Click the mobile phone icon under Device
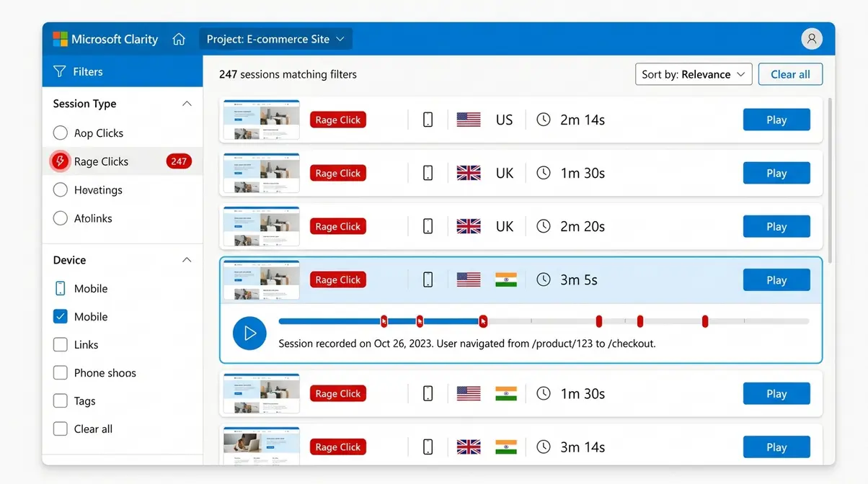The width and height of the screenshot is (868, 484). tap(61, 288)
